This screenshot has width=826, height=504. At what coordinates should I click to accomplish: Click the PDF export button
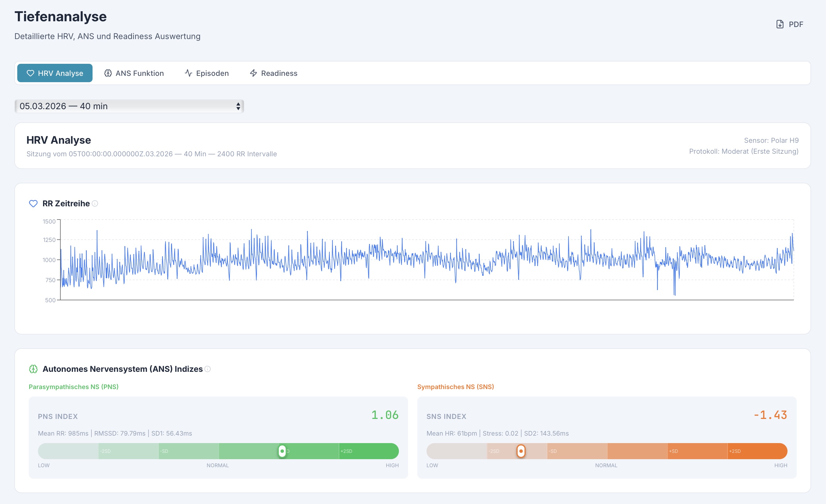[789, 24]
